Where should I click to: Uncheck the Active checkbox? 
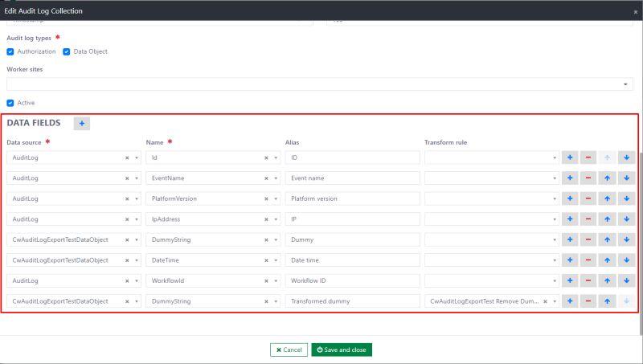[x=10, y=103]
